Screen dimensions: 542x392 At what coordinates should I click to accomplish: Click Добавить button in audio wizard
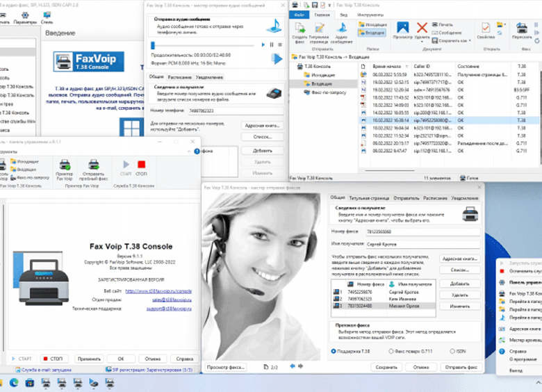click(x=263, y=151)
